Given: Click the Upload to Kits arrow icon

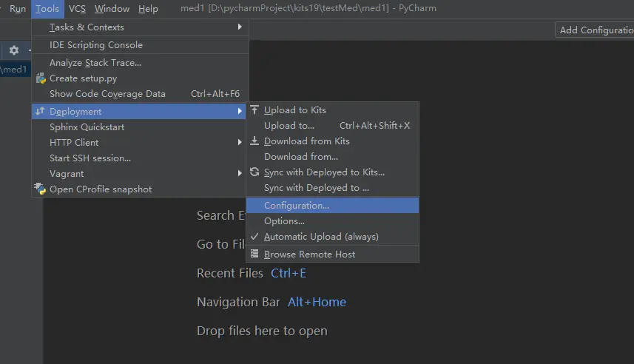Looking at the screenshot, I should pos(254,109).
